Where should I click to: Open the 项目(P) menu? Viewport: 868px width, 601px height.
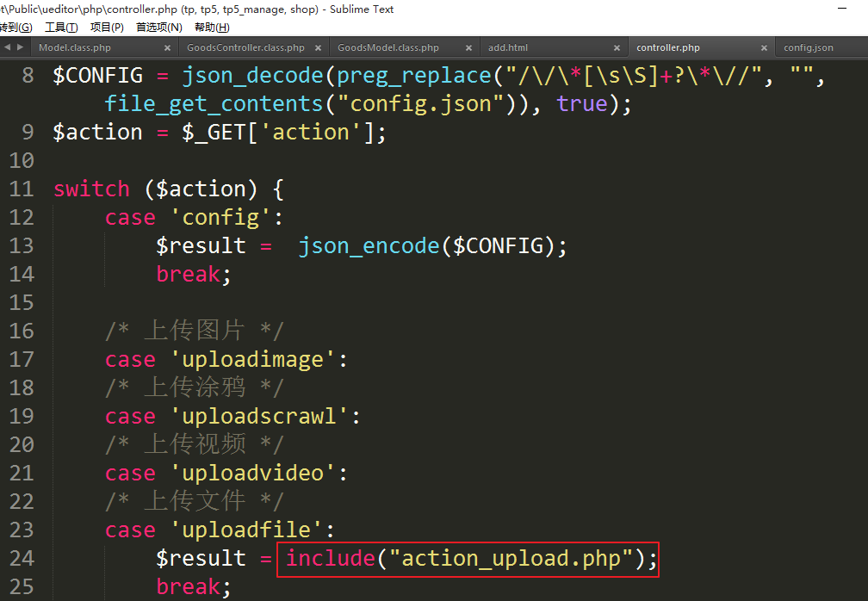pos(107,28)
